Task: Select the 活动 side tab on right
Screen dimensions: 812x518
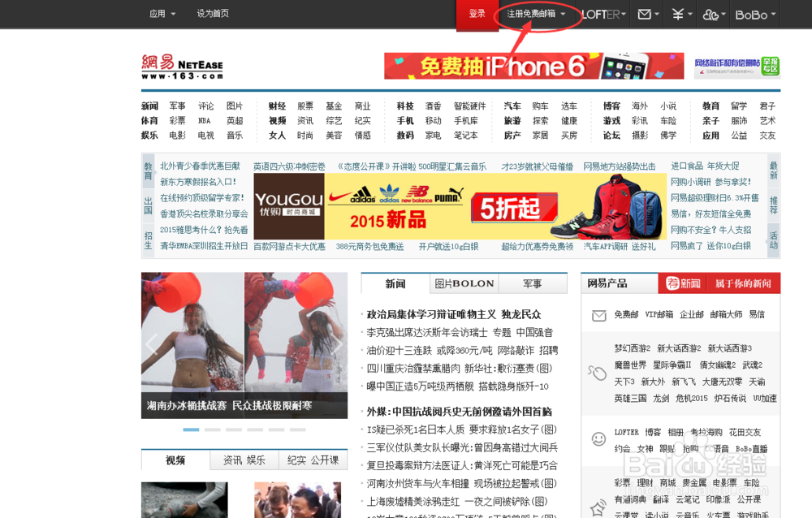Action: click(x=773, y=240)
